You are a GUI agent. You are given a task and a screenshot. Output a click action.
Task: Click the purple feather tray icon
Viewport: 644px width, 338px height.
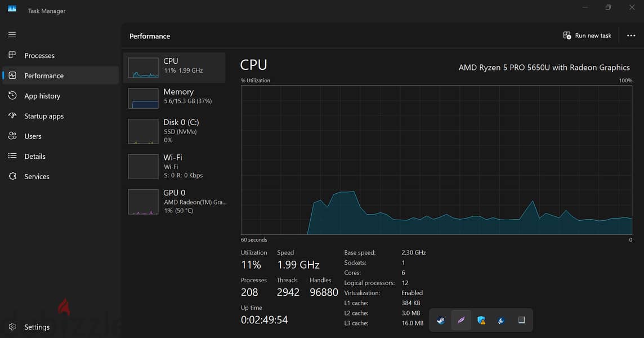point(461,320)
